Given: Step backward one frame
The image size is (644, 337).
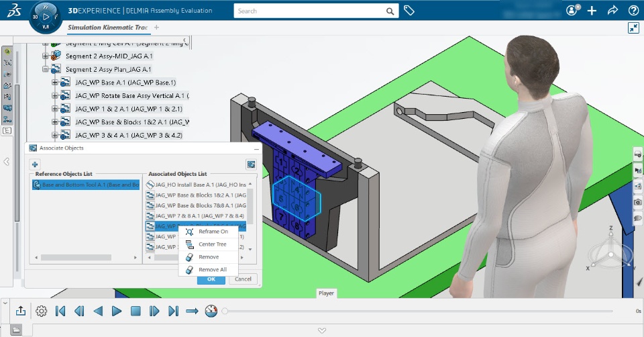Looking at the screenshot, I should [79, 311].
